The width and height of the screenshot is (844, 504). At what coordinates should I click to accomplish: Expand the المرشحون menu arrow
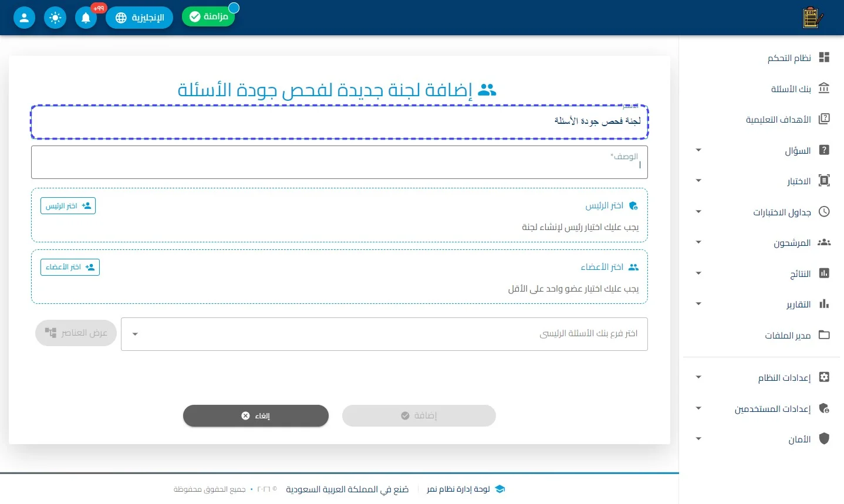click(x=698, y=242)
